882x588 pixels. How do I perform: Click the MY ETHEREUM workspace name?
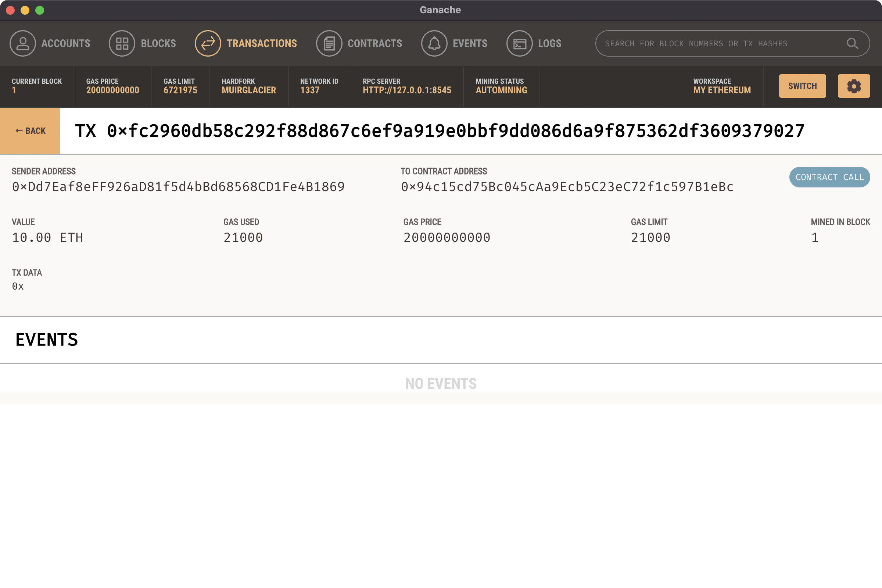pyautogui.click(x=722, y=90)
